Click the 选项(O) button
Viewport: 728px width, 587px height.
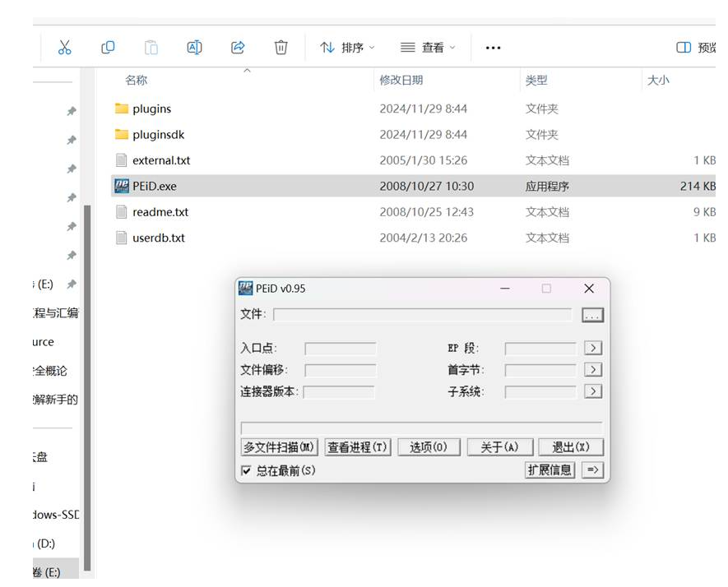click(x=429, y=447)
